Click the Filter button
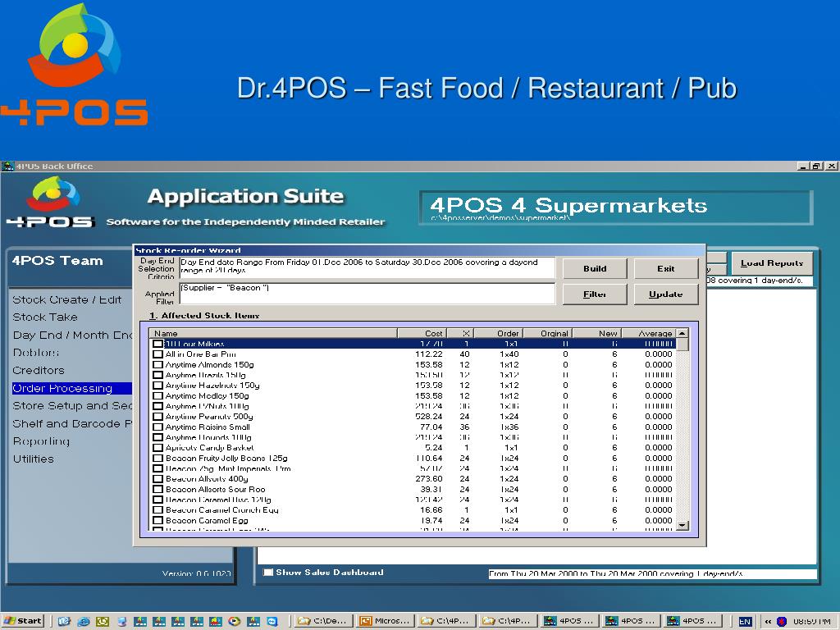The height and width of the screenshot is (630, 840). (595, 294)
